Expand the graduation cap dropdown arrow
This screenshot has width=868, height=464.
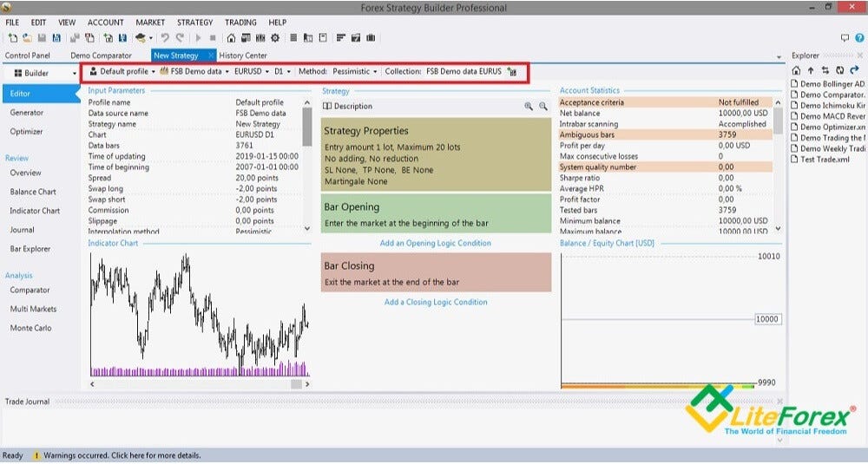click(x=150, y=38)
